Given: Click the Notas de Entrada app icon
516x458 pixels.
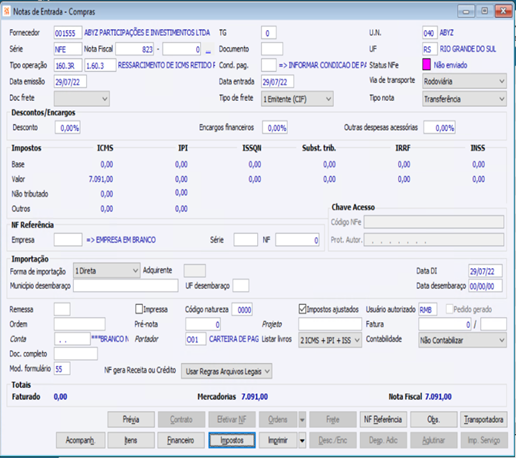Looking at the screenshot, I should [x=6, y=11].
